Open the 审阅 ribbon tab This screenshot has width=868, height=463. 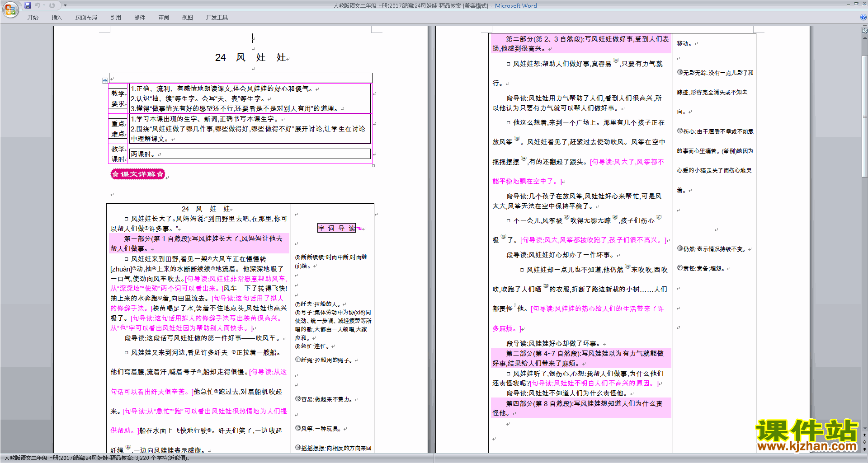[164, 18]
